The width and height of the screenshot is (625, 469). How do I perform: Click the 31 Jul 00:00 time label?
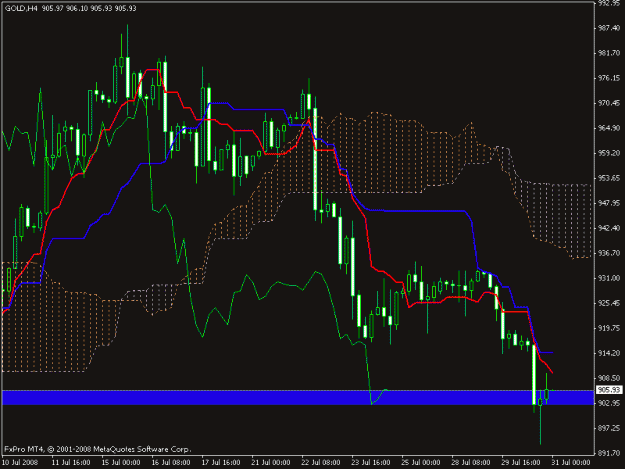pyautogui.click(x=571, y=462)
